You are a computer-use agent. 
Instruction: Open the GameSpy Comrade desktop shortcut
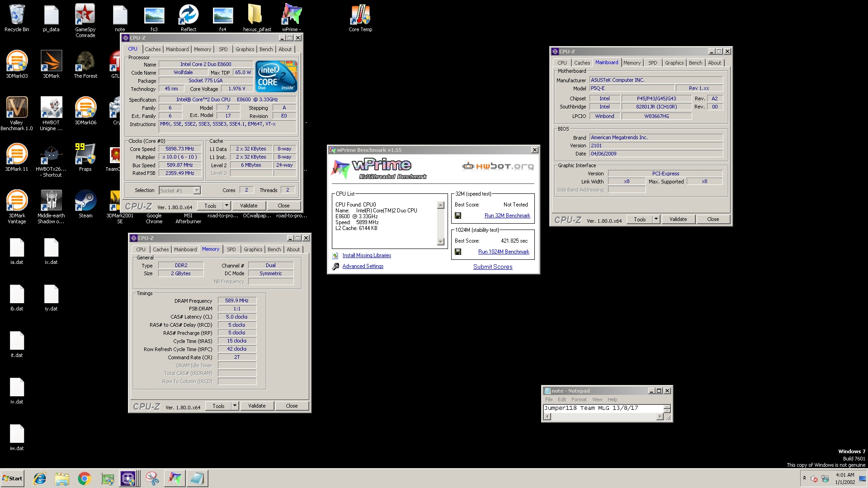coord(85,20)
